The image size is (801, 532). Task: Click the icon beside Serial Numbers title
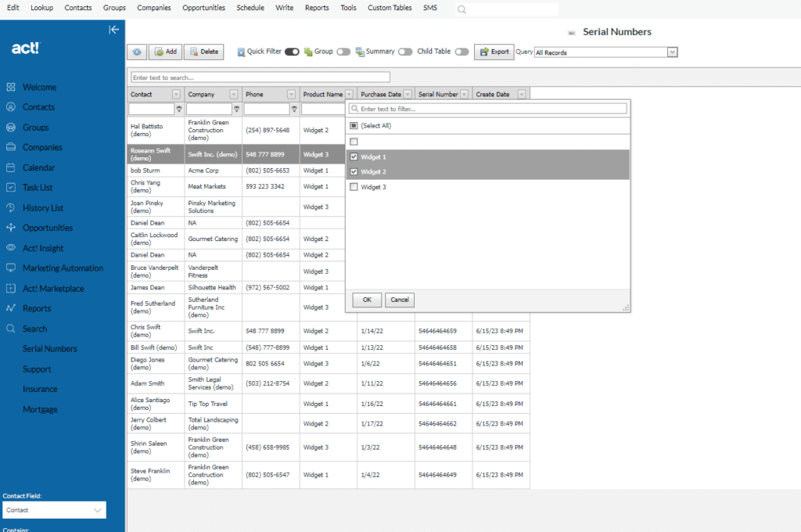pyautogui.click(x=572, y=33)
